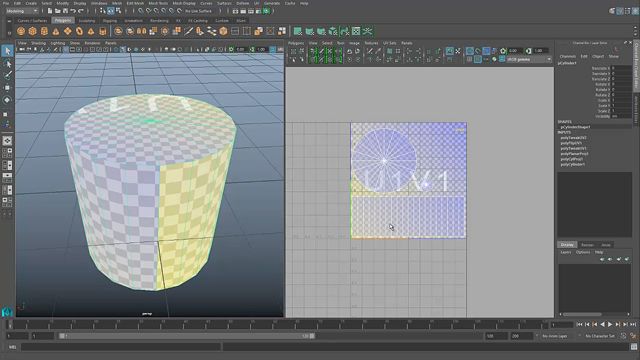The height and width of the screenshot is (360, 640).
Task: Open the Layers menu in Layer Editor
Action: point(566,252)
